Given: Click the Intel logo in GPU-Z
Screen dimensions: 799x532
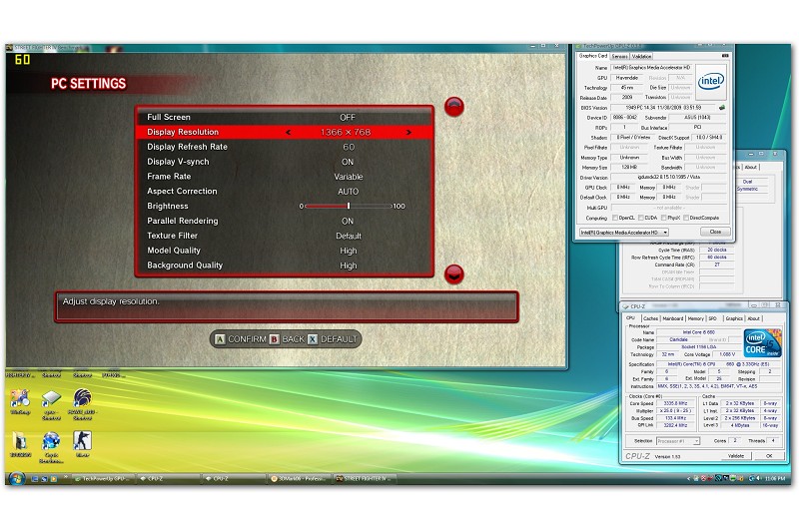Looking at the screenshot, I should (711, 81).
